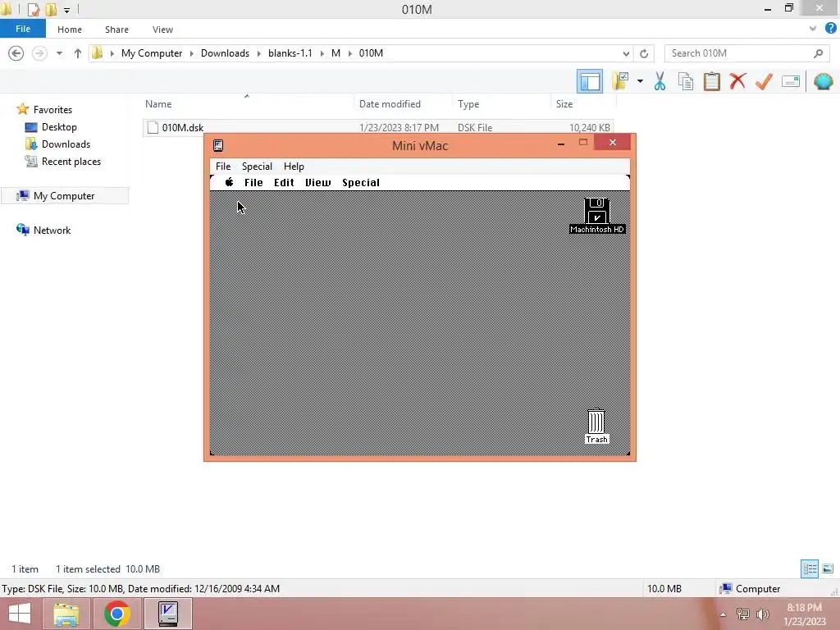The height and width of the screenshot is (630, 840).
Task: Go back with the Explorer back arrow
Action: coord(16,53)
